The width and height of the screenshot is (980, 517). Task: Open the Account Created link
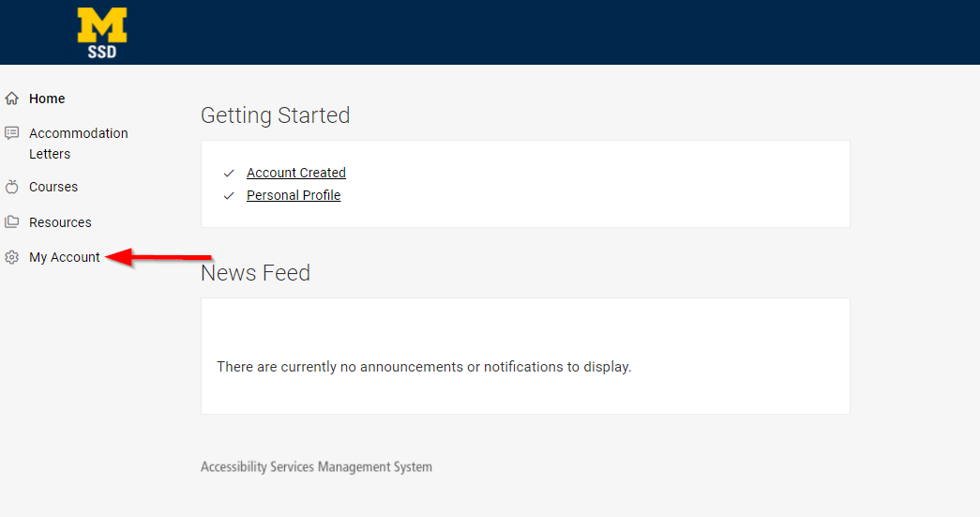point(295,173)
